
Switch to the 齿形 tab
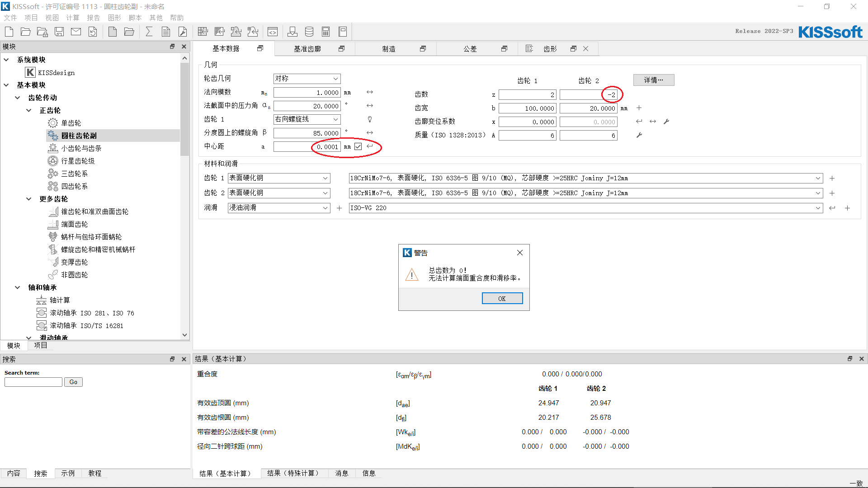[x=550, y=49]
